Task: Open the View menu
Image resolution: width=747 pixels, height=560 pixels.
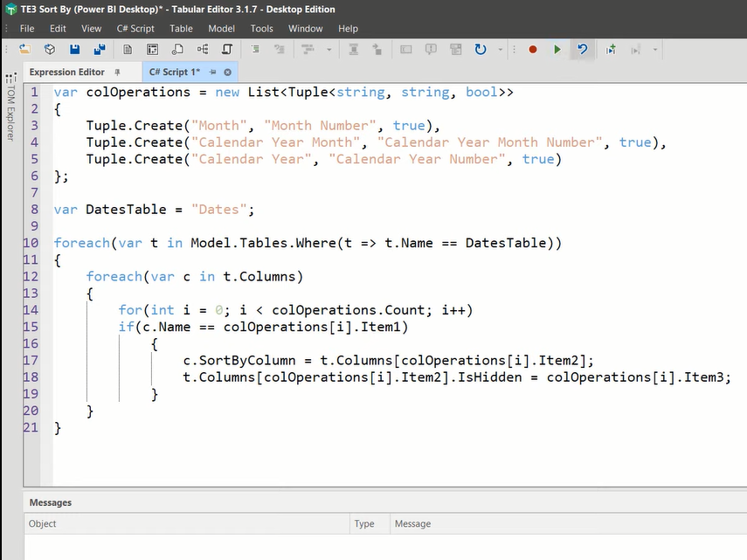Action: (91, 29)
